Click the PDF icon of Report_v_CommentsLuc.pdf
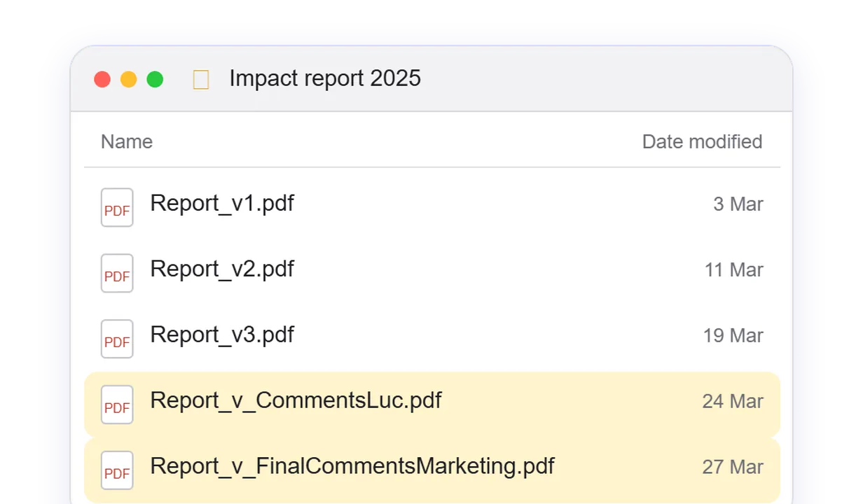The width and height of the screenshot is (863, 504). coord(117,405)
